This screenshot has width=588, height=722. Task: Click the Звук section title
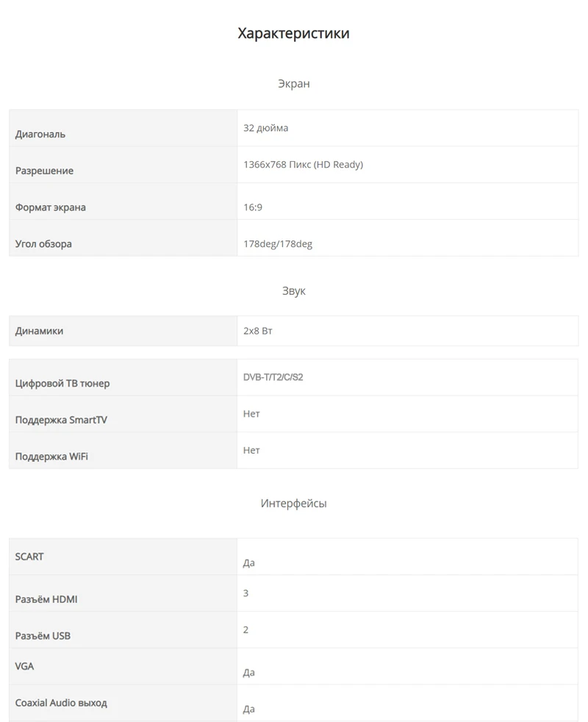click(293, 291)
